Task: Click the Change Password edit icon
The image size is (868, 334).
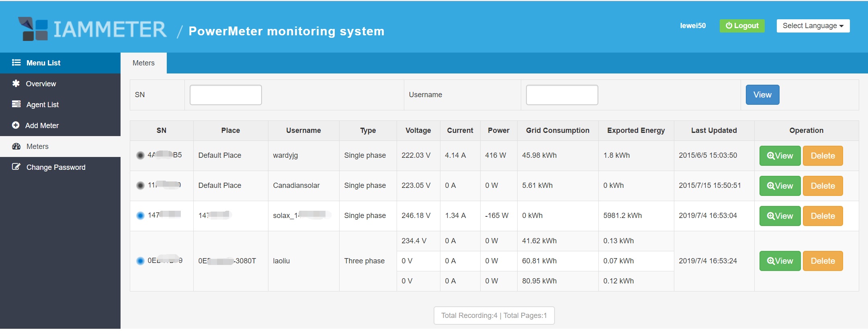Action: coord(16,167)
